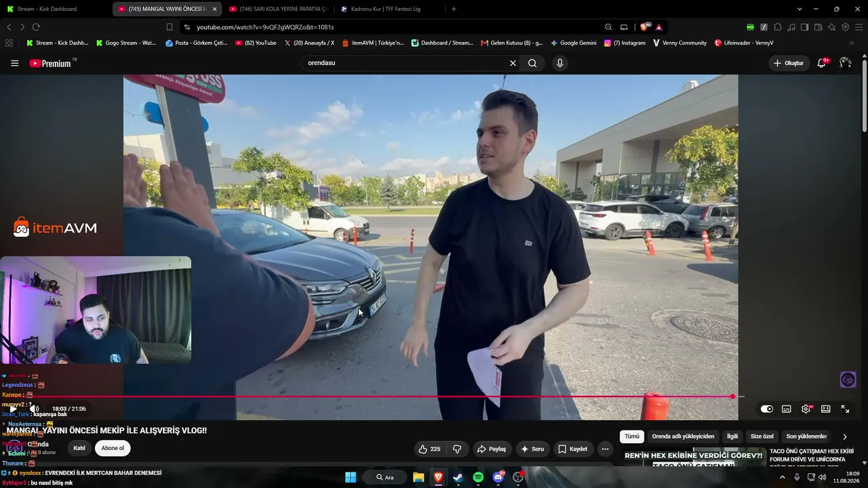Open the Instagram bookmark

[x=625, y=43]
